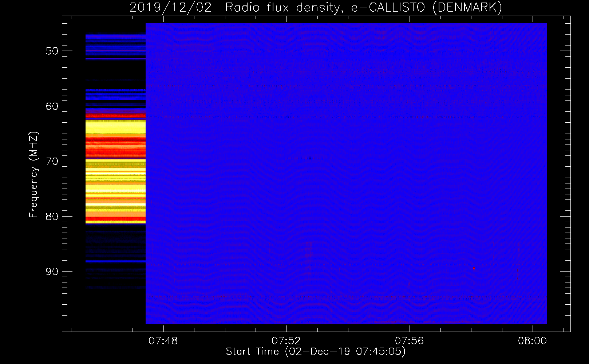This screenshot has width=589, height=364.
Task: Click the small red spot near 90 MHz
Action: click(474, 268)
